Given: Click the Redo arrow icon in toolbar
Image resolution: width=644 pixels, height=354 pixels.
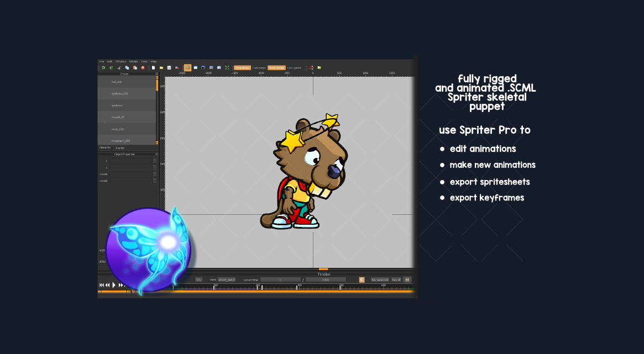Looking at the screenshot, I should click(x=111, y=68).
